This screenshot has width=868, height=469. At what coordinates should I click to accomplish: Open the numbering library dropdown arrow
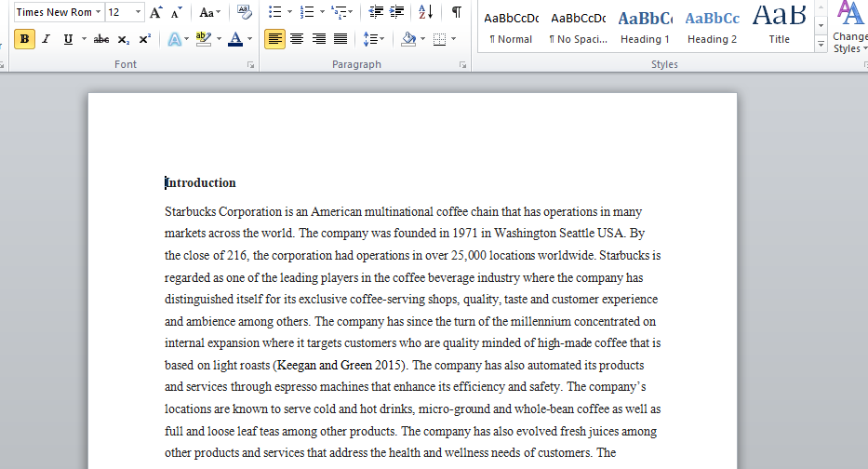pyautogui.click(x=322, y=12)
